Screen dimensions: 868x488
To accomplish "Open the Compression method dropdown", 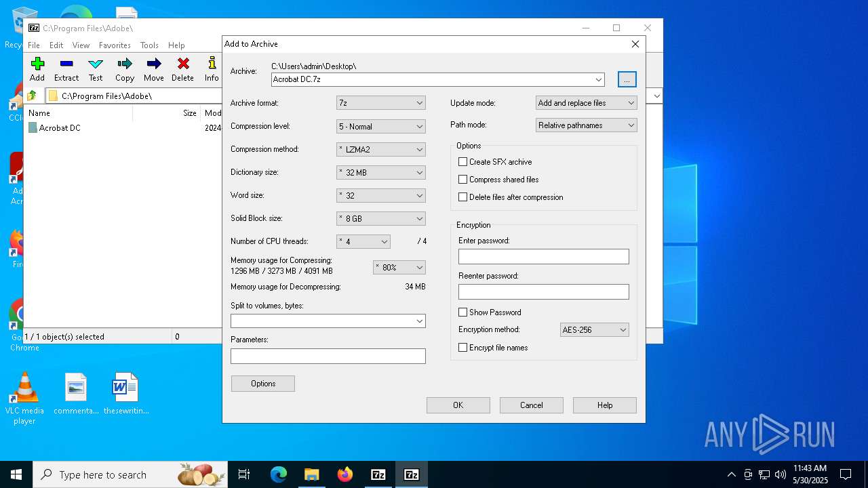I will coord(381,149).
